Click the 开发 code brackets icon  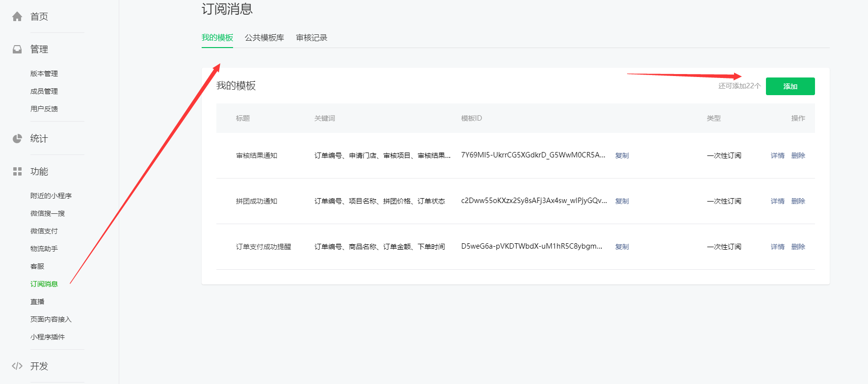[17, 366]
